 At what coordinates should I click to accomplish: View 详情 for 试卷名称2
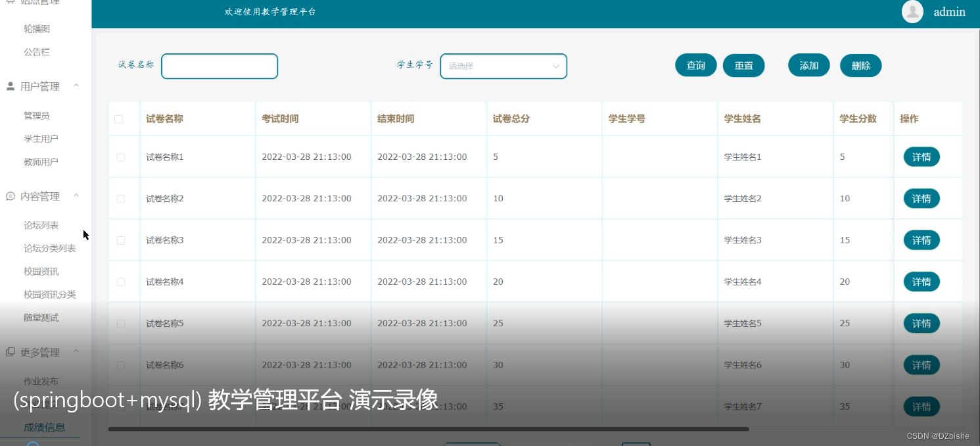[x=922, y=199]
